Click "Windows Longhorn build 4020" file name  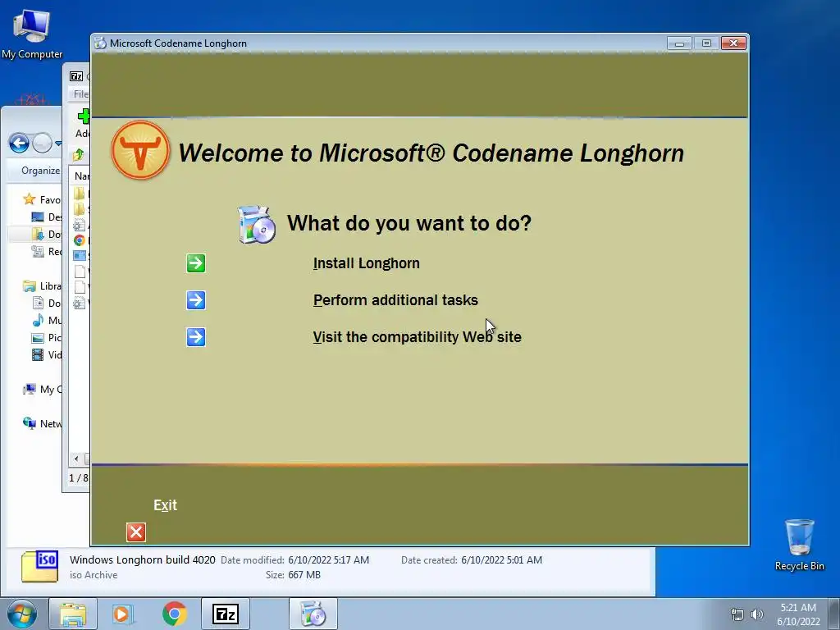coord(143,559)
